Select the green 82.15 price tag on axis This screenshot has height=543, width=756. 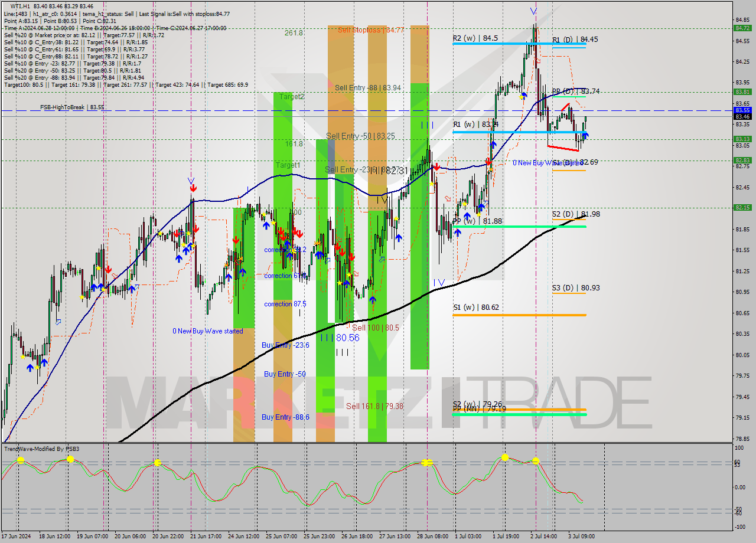742,207
